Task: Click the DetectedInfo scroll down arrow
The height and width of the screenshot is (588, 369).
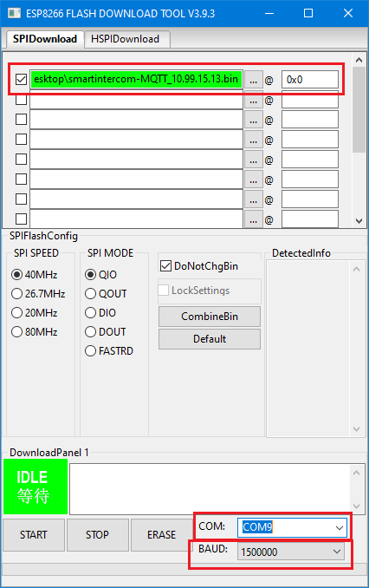Action: pos(356,429)
